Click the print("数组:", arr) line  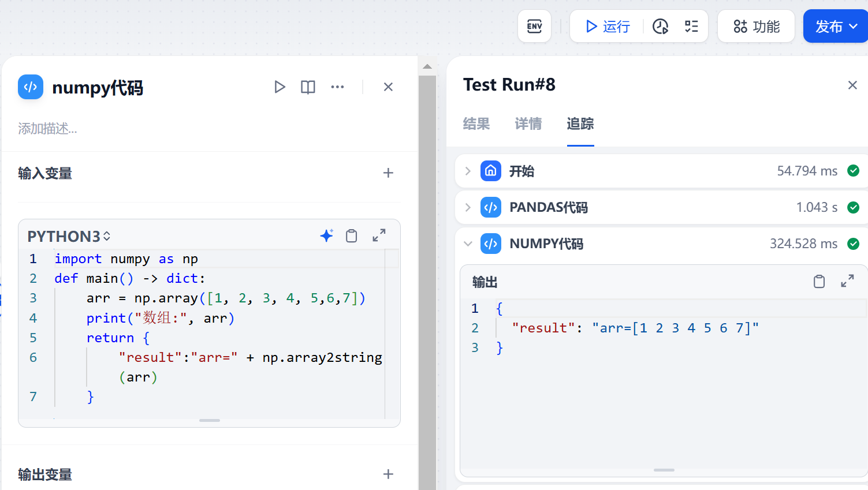click(x=161, y=317)
